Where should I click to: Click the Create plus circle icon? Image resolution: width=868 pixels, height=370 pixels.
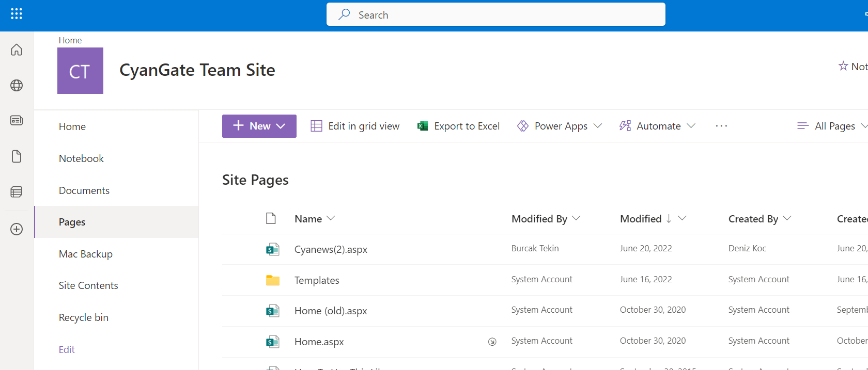(17, 229)
